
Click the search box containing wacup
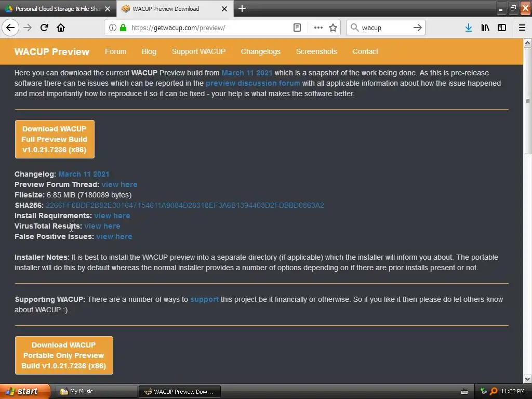(x=385, y=28)
